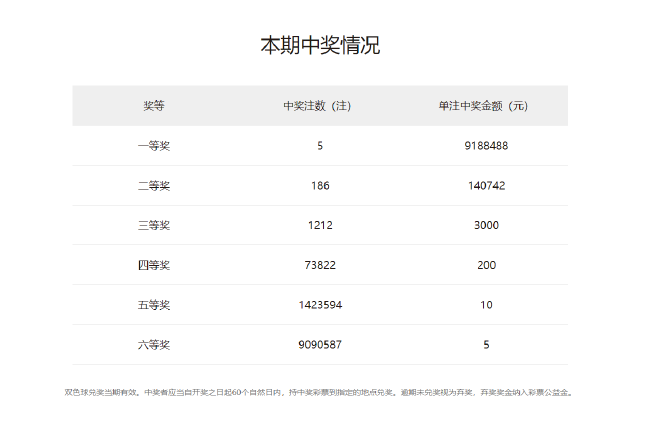The height and width of the screenshot is (427, 650).
Task: Select the 六等奖 row label
Action: click(154, 345)
